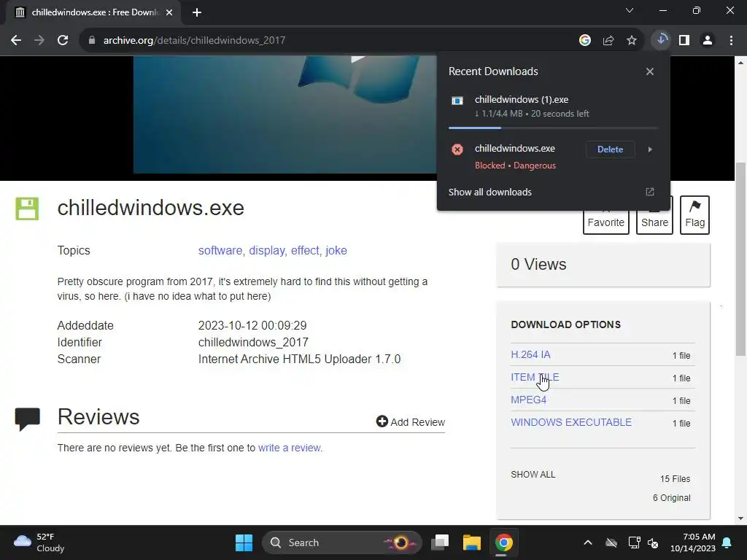Open Task View on the taskbar
Image resolution: width=747 pixels, height=560 pixels.
tap(440, 542)
